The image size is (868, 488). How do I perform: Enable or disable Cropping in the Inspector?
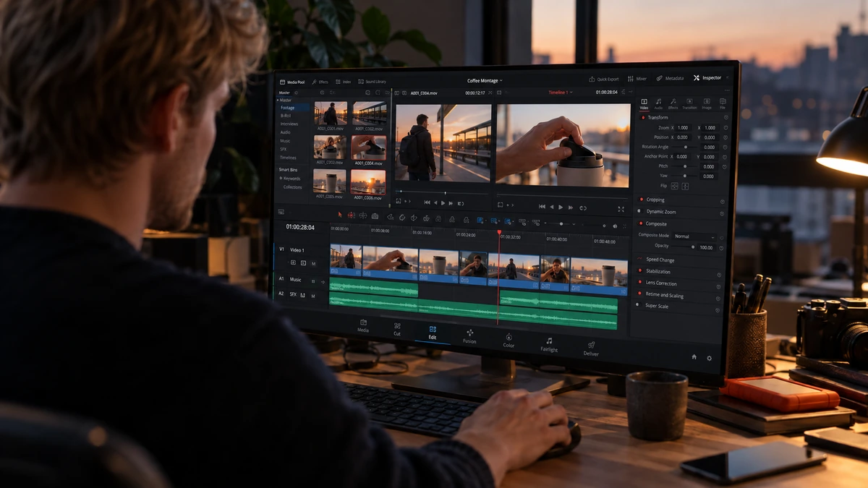pos(641,200)
